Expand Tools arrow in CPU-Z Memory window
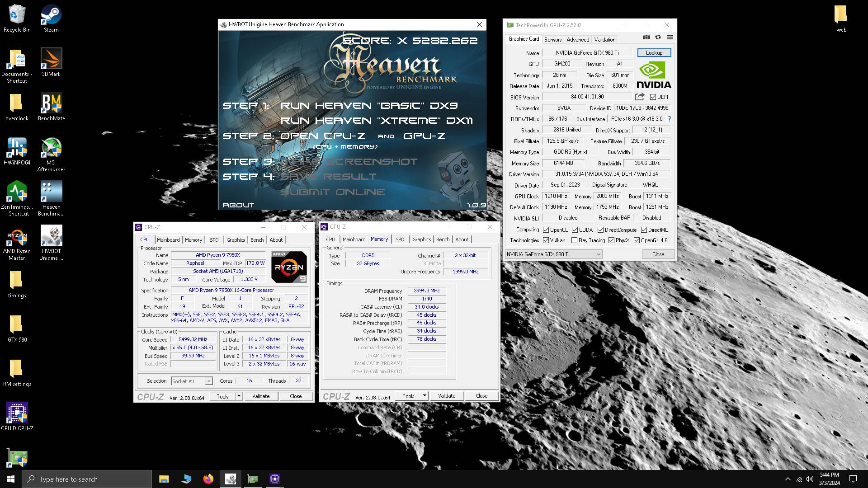This screenshot has width=868, height=488. [425, 396]
